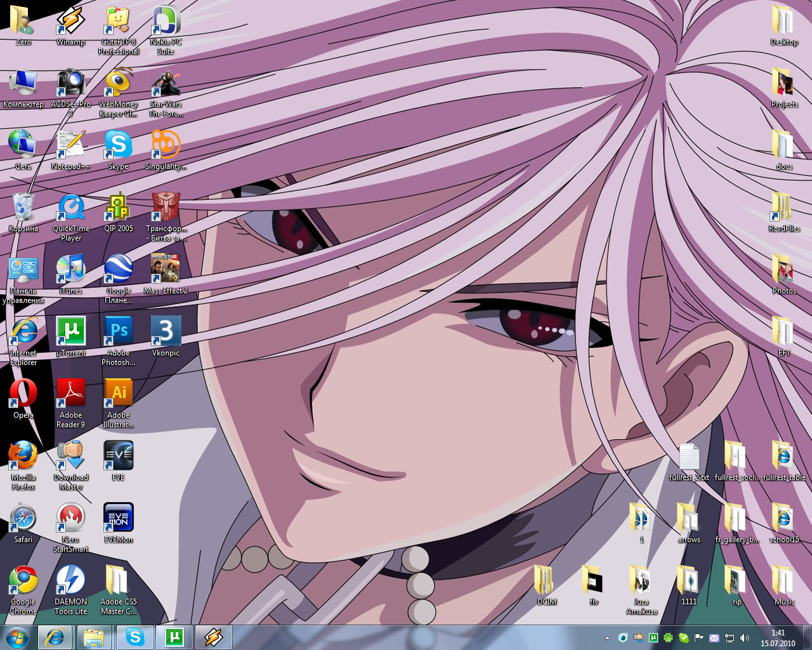Select the QIP 2005 shortcut
The height and width of the screenshot is (650, 812).
coord(118,212)
